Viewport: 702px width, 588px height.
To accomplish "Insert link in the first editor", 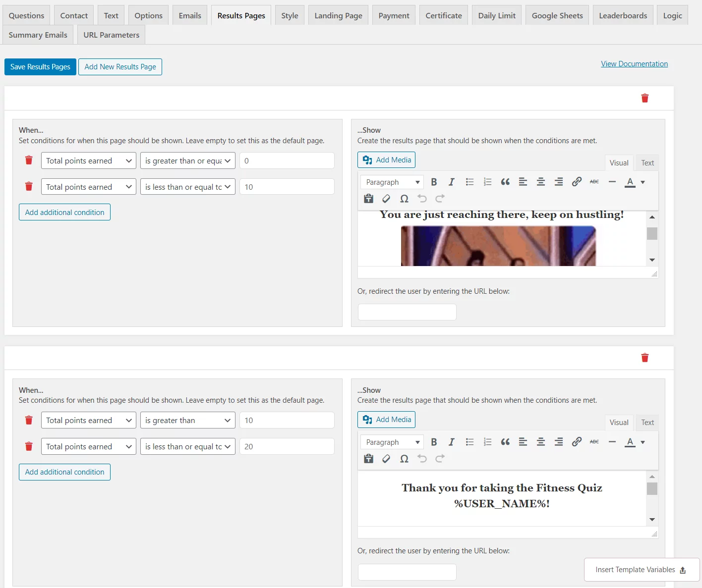I will 577,182.
